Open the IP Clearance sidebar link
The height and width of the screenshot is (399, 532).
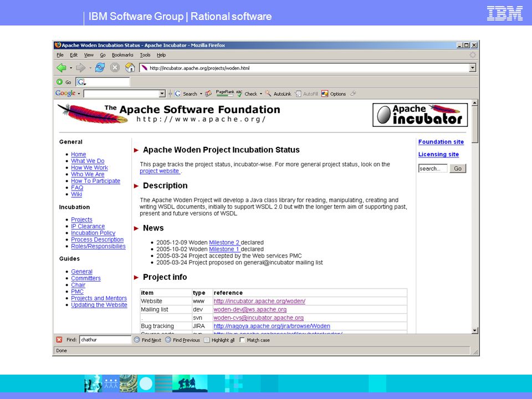click(88, 226)
